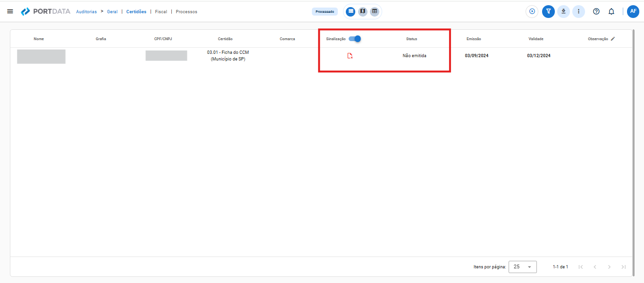This screenshot has height=283, width=644.
Task: Open the three-dot more options menu
Action: click(579, 11)
